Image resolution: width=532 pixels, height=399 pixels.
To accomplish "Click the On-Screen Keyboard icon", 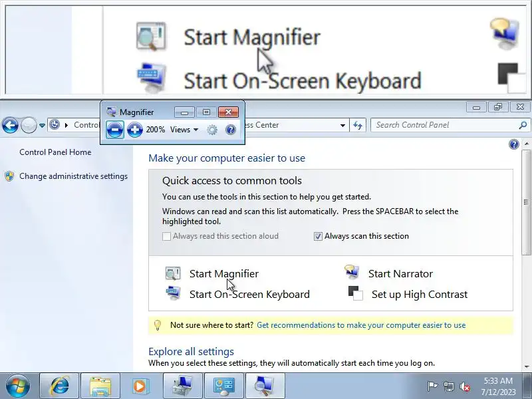I will pyautogui.click(x=173, y=293).
